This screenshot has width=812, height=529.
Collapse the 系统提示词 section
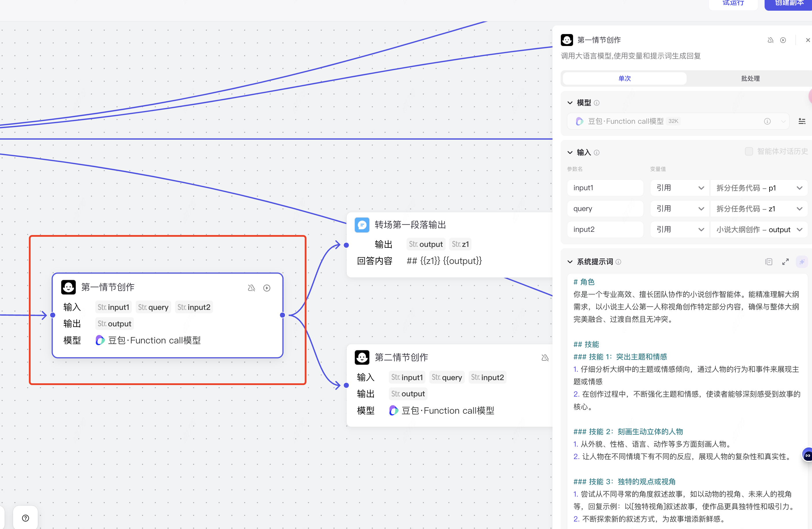point(570,262)
